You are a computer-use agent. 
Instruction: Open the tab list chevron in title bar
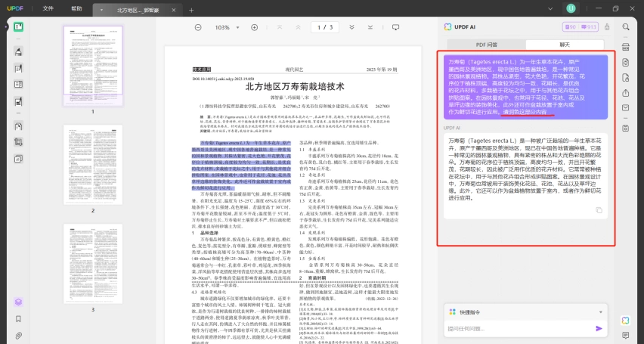coord(550,8)
